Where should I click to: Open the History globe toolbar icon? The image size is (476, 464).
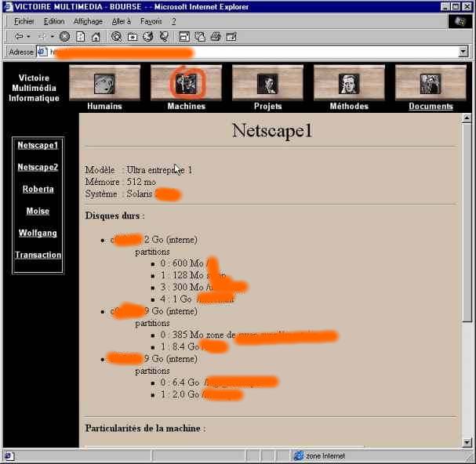click(148, 37)
